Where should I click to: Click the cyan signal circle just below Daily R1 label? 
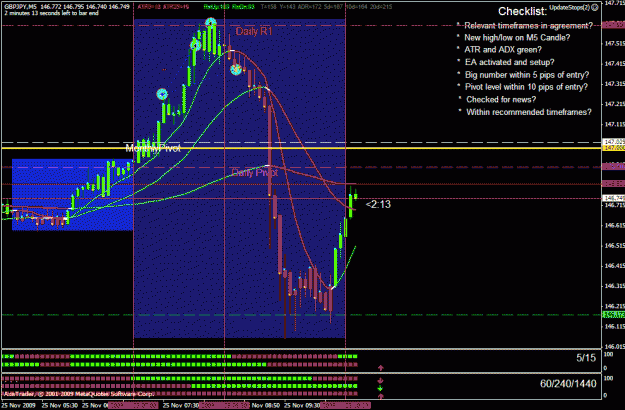[236, 70]
